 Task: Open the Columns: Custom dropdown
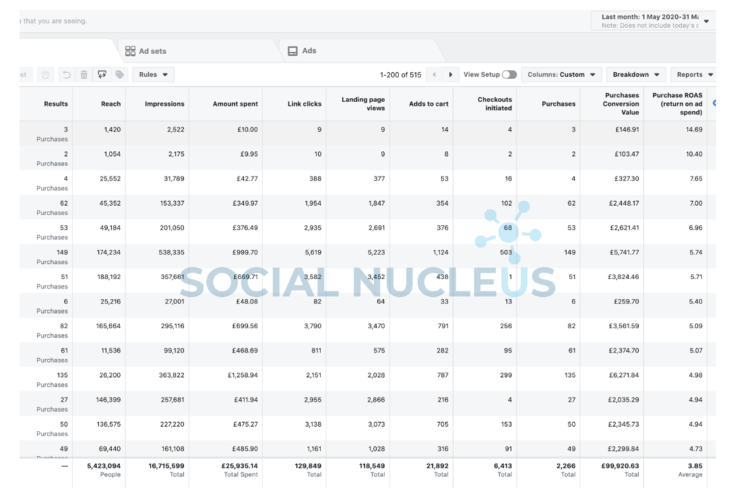(561, 75)
